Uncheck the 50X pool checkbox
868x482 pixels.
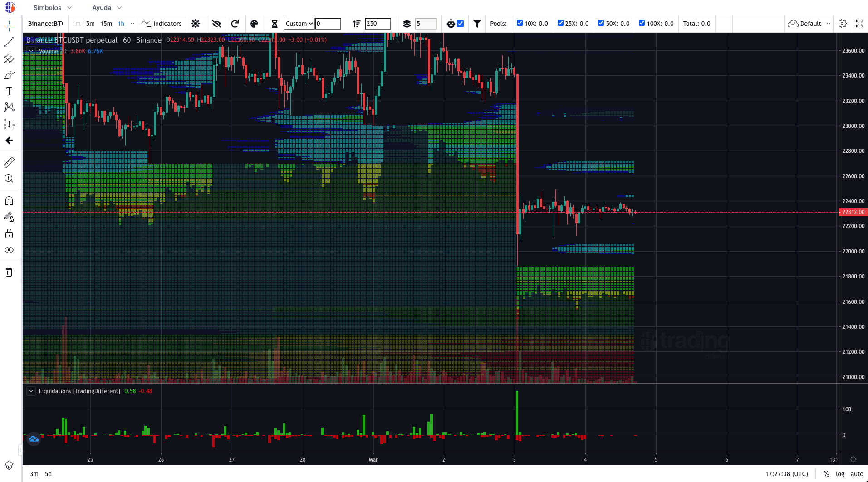pyautogui.click(x=601, y=23)
